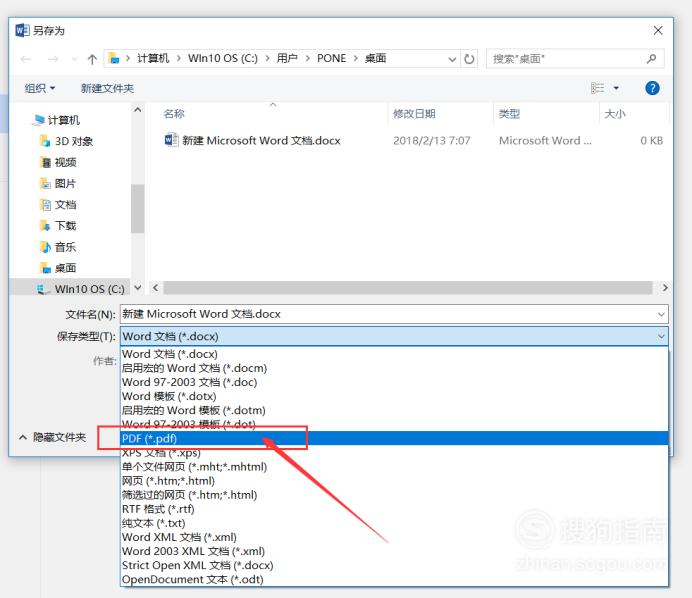This screenshot has width=692, height=598.
Task: Click horizontal scrollbar right arrow
Action: (x=664, y=288)
